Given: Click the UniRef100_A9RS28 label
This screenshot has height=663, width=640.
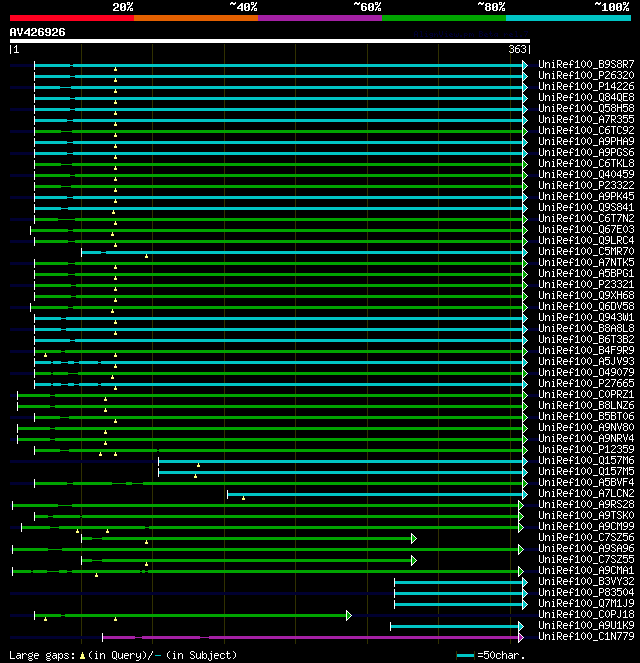Looking at the screenshot, I should coord(586,504).
